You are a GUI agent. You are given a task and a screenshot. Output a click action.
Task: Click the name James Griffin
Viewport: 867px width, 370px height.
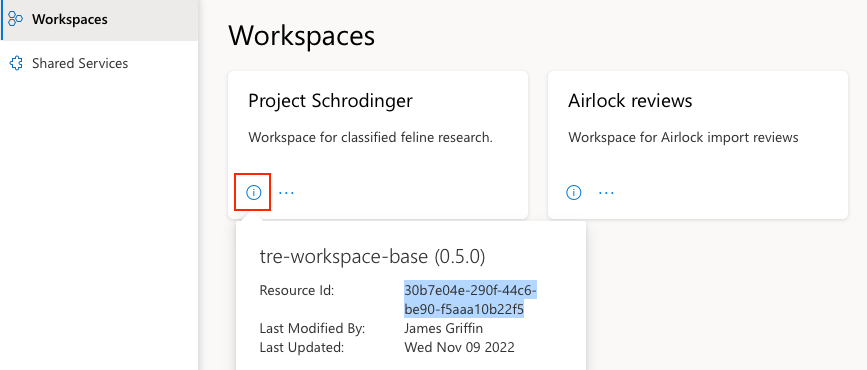click(x=443, y=329)
